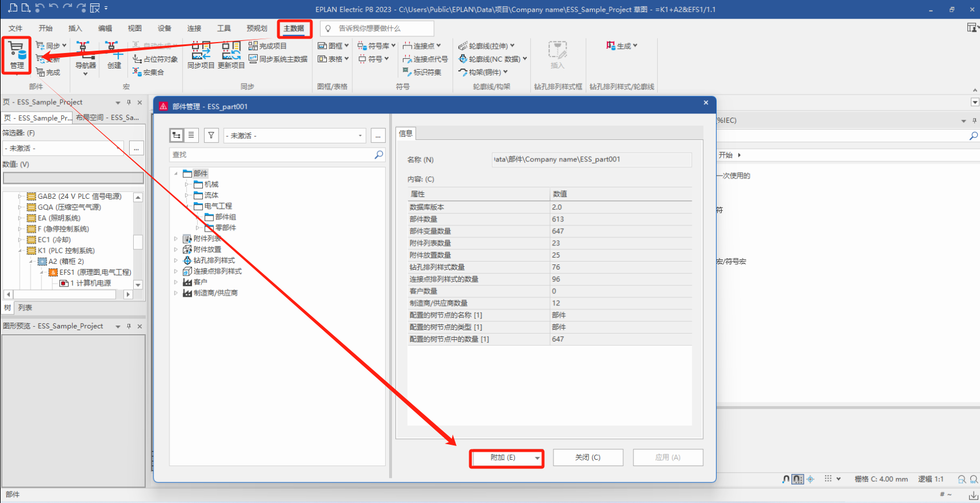
Task: Open the 工具 ribbon tab
Action: click(224, 28)
